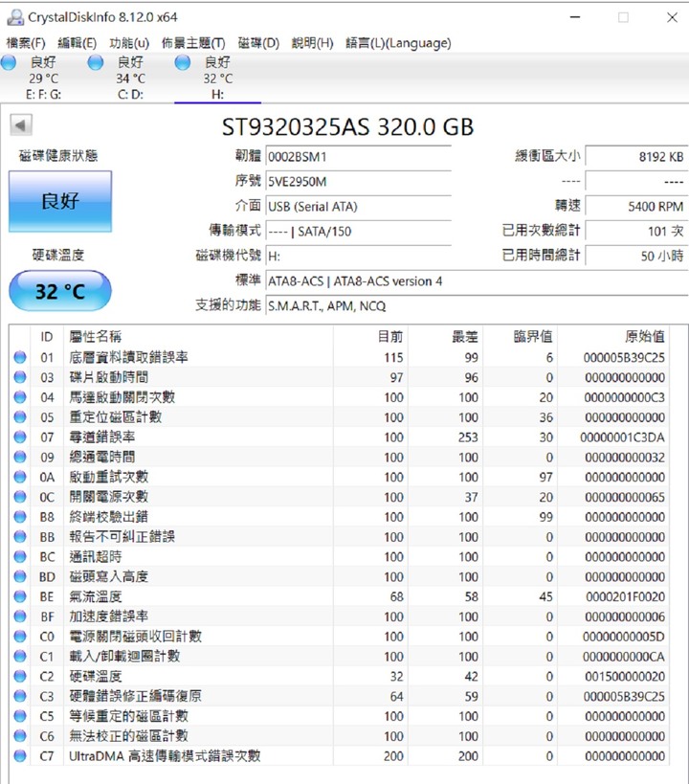Open the 編輯(E) menu
This screenshot has width=689, height=784.
[77, 43]
